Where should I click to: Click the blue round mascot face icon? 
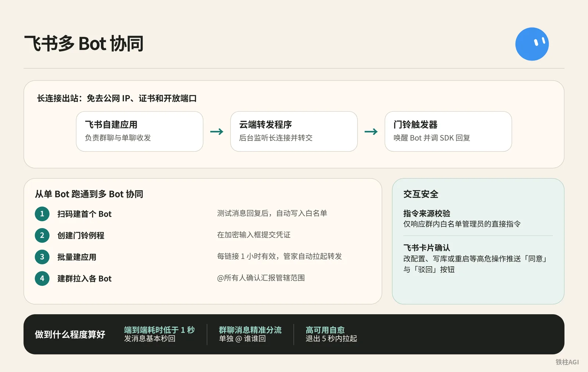pos(532,44)
